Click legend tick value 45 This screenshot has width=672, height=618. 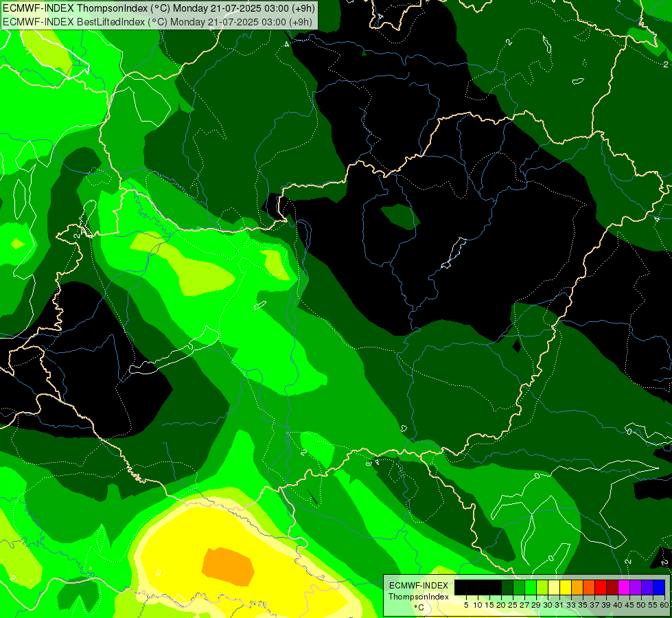[629, 605]
